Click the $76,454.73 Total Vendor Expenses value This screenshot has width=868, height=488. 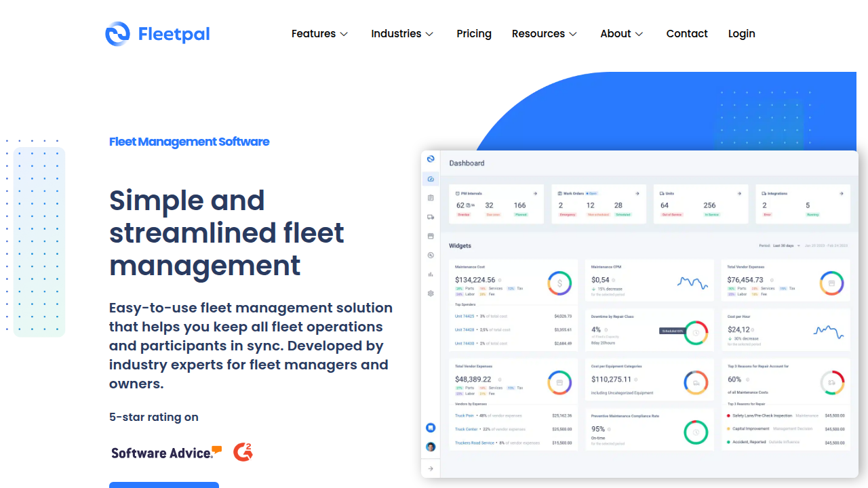(745, 279)
